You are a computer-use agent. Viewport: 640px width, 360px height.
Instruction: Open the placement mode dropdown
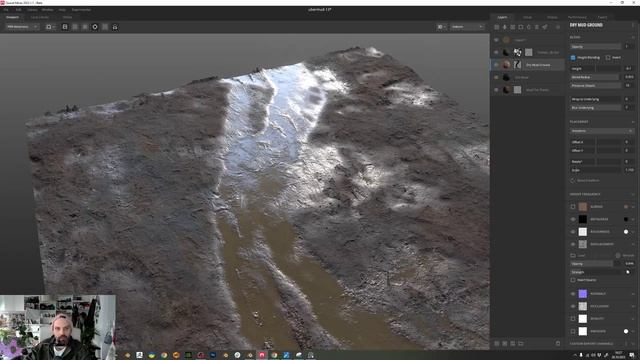pos(602,131)
